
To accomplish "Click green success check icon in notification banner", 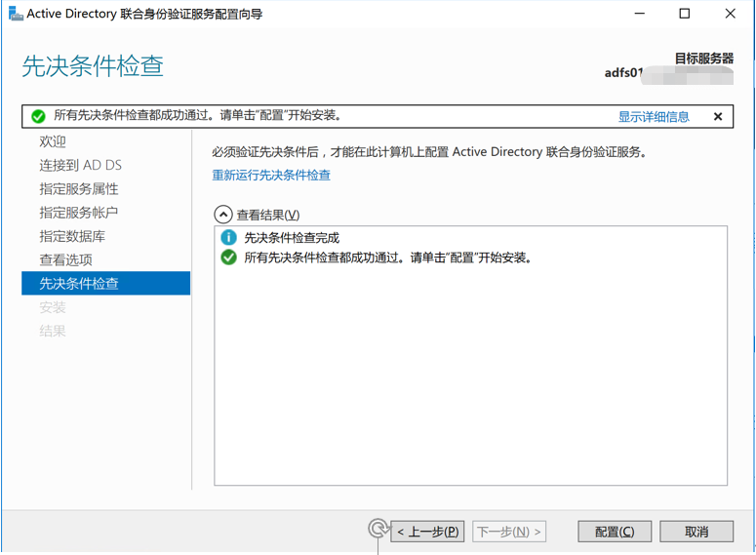I will click(x=38, y=116).
